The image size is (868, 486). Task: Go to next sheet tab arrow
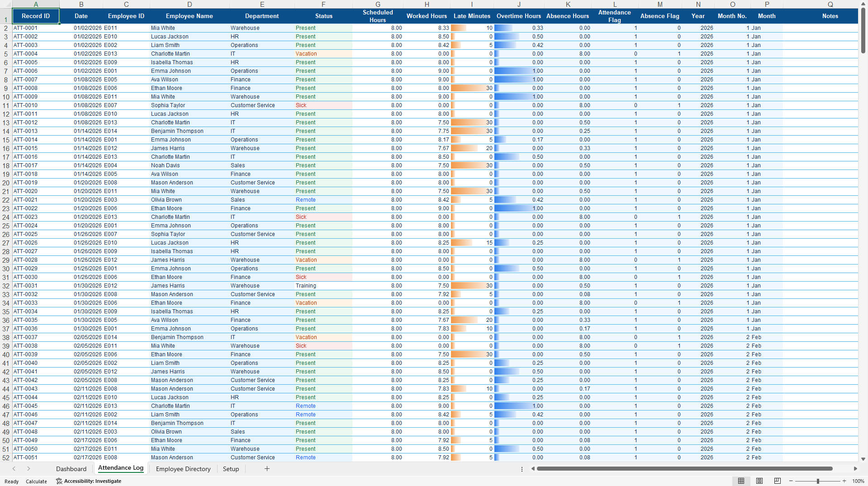pyautogui.click(x=28, y=469)
